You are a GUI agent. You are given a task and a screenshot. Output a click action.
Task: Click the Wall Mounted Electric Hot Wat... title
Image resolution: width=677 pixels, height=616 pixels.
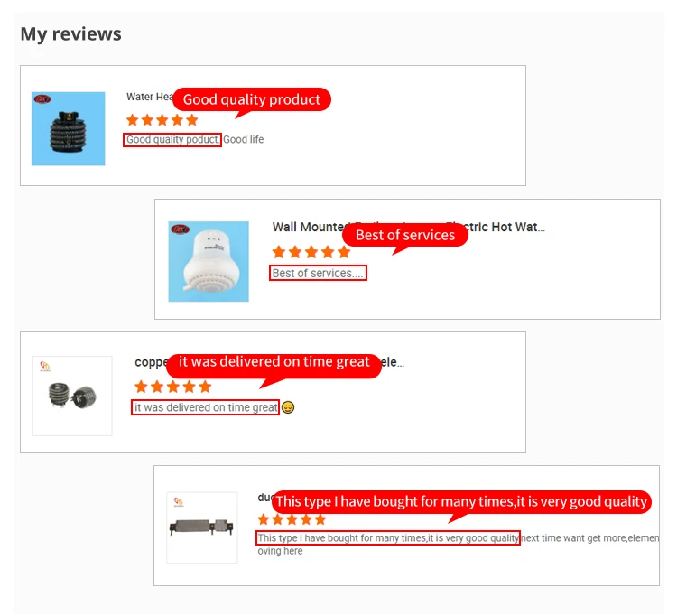(408, 227)
